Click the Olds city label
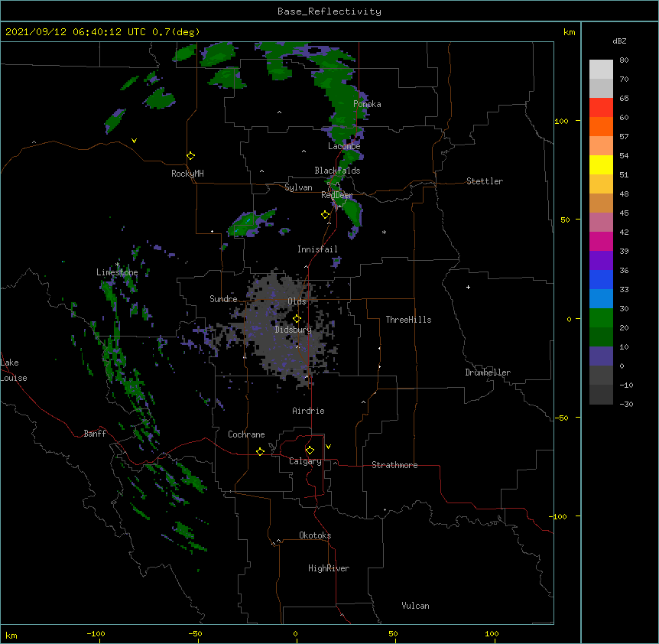The image size is (659, 644). [297, 301]
